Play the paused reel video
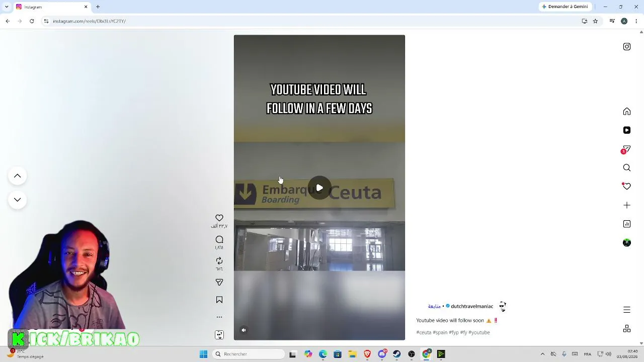Screen dimensions: 644x362 coord(319,188)
